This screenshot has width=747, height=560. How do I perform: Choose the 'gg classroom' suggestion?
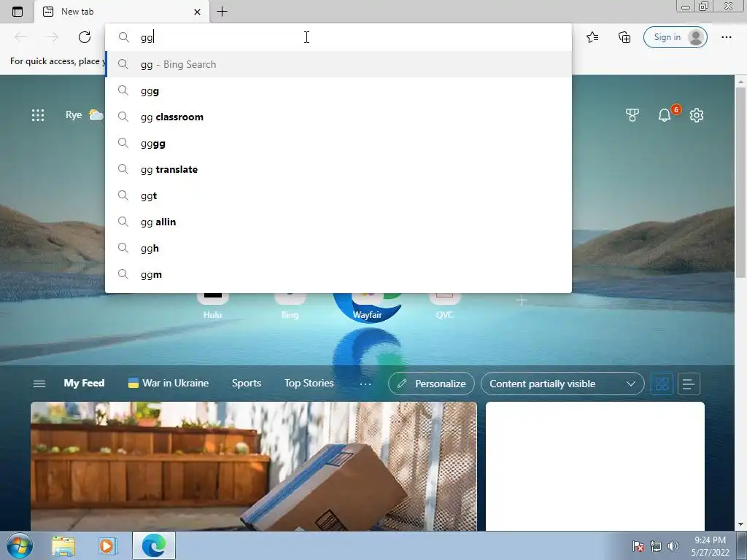(338, 117)
